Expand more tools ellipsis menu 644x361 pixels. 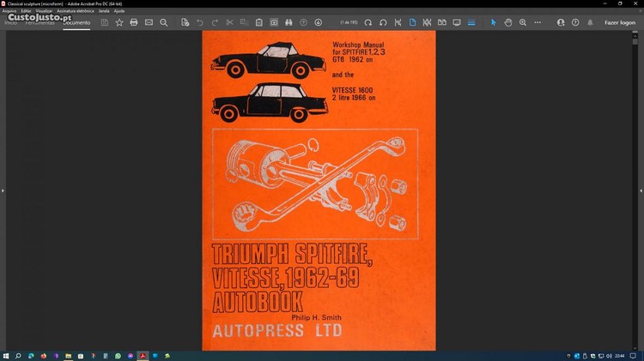click(538, 22)
